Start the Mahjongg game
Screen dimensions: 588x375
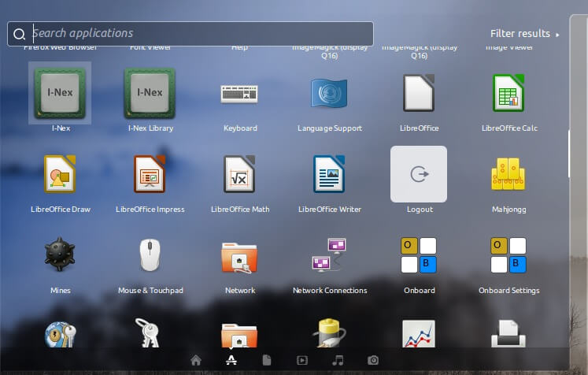point(508,174)
